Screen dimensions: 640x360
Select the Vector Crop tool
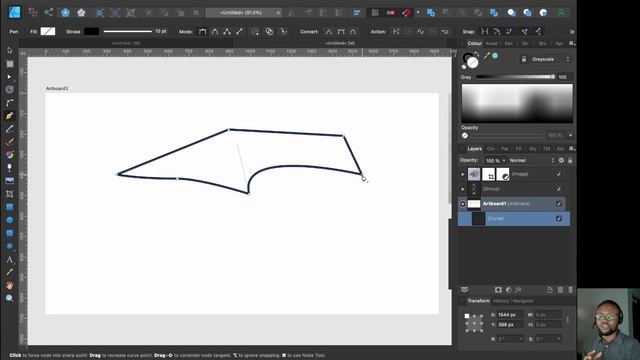click(10, 193)
